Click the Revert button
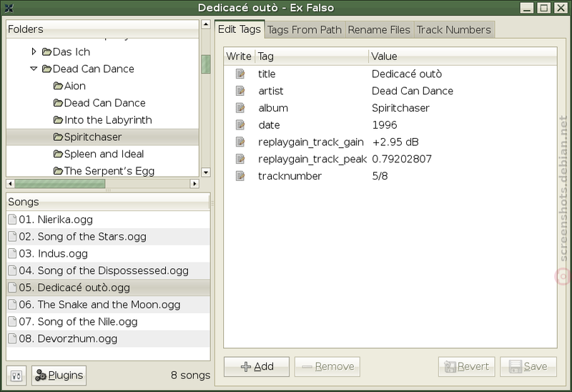Viewport: 572px width, 392px height. coord(467,366)
